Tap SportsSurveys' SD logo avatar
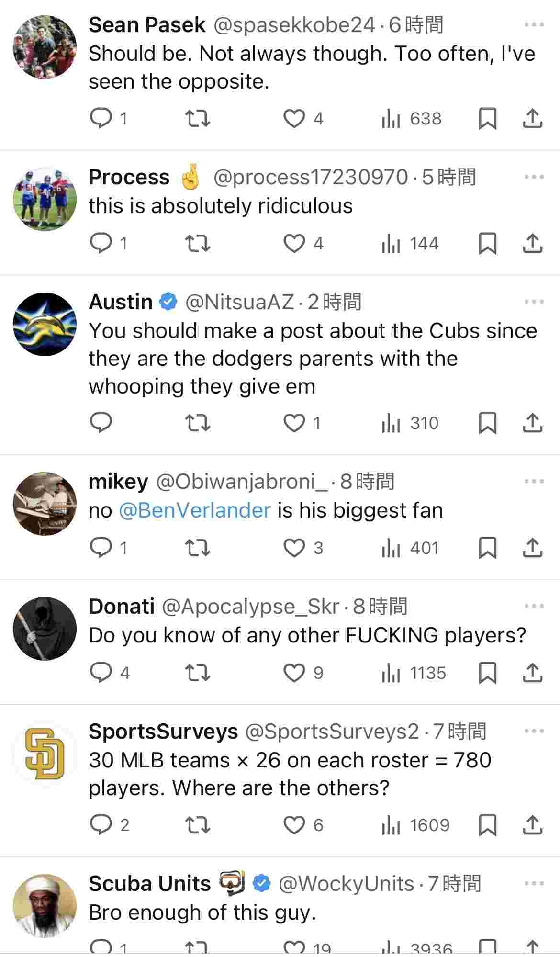 pyautogui.click(x=45, y=754)
